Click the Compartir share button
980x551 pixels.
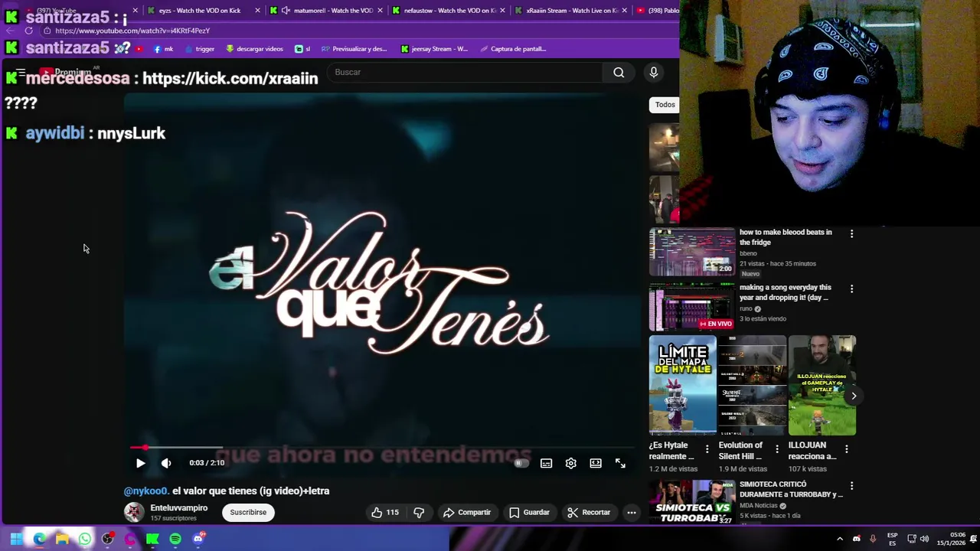[x=467, y=512]
